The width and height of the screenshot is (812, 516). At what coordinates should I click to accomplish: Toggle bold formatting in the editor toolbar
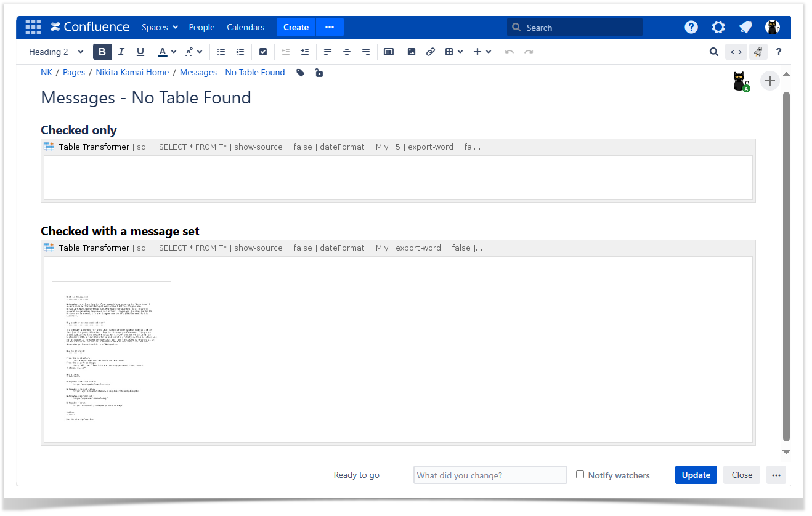coord(102,52)
